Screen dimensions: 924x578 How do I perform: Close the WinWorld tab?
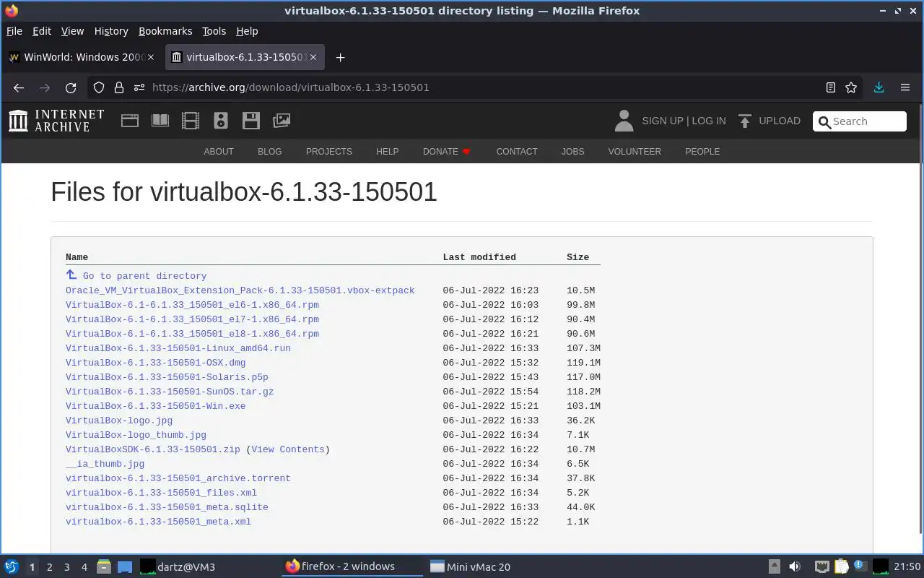coord(152,57)
